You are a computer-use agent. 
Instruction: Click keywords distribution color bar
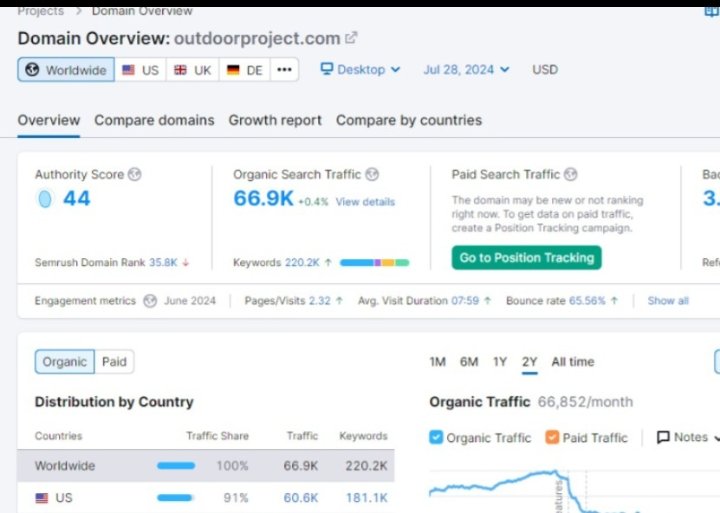tap(374, 263)
